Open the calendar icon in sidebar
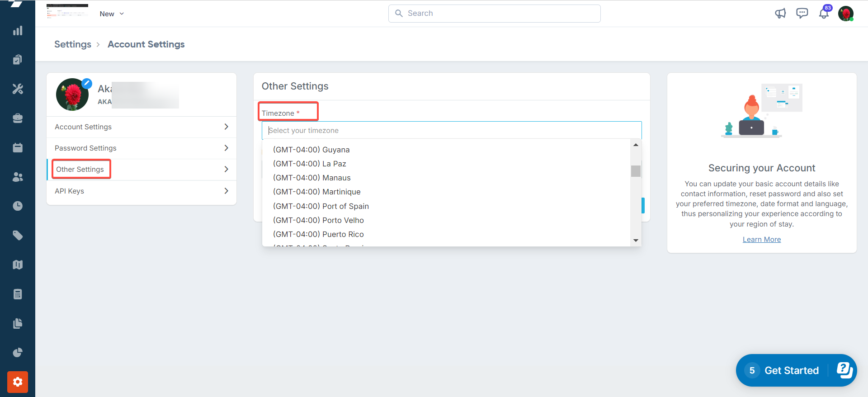The image size is (868, 397). (18, 148)
